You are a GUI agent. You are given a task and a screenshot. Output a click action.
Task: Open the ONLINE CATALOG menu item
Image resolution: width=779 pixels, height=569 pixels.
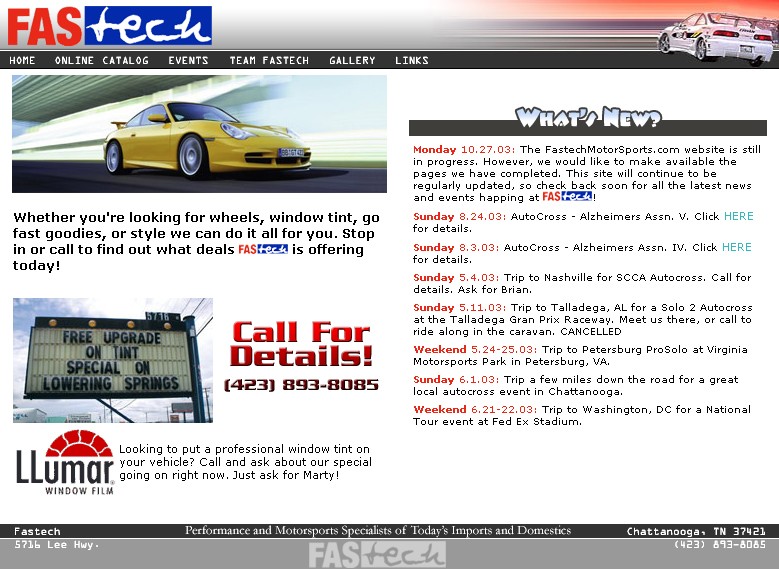point(102,61)
